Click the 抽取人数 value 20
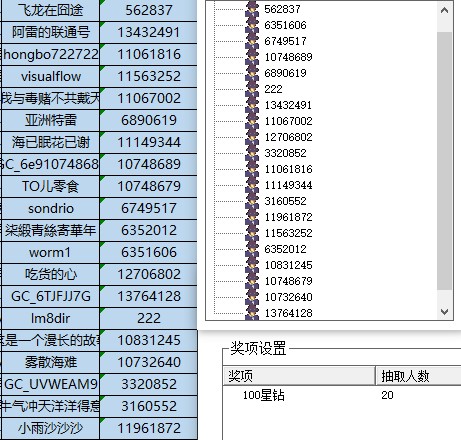461x440 pixels. point(387,395)
